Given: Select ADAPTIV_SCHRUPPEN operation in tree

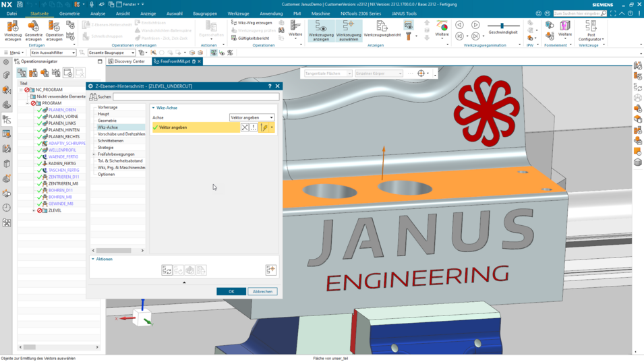Looking at the screenshot, I should pos(67,144).
